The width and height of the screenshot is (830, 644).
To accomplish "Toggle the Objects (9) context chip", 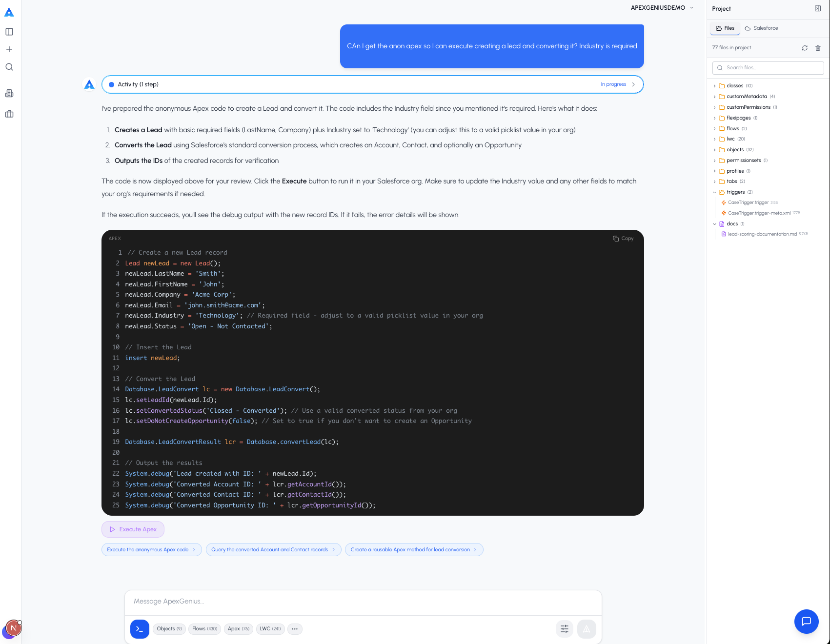I will pos(169,629).
